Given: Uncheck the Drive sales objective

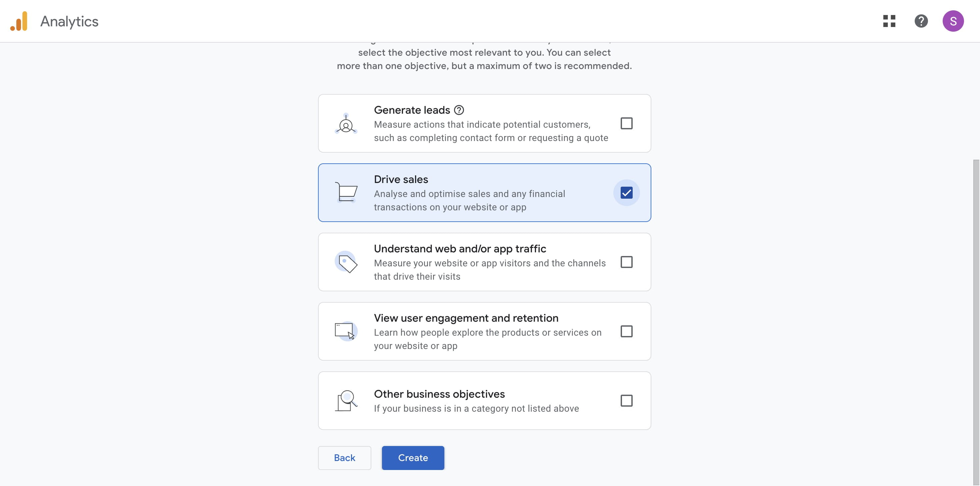Looking at the screenshot, I should tap(627, 192).
